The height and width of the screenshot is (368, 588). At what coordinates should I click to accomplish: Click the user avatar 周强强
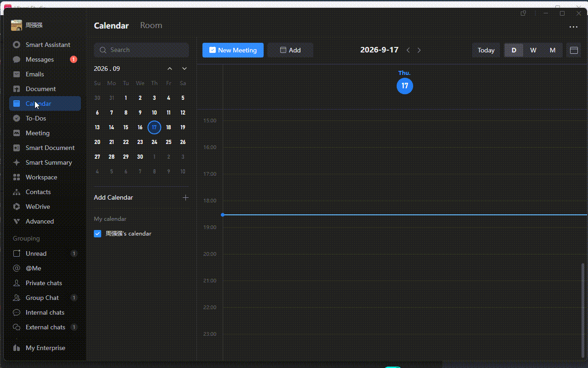coord(17,25)
